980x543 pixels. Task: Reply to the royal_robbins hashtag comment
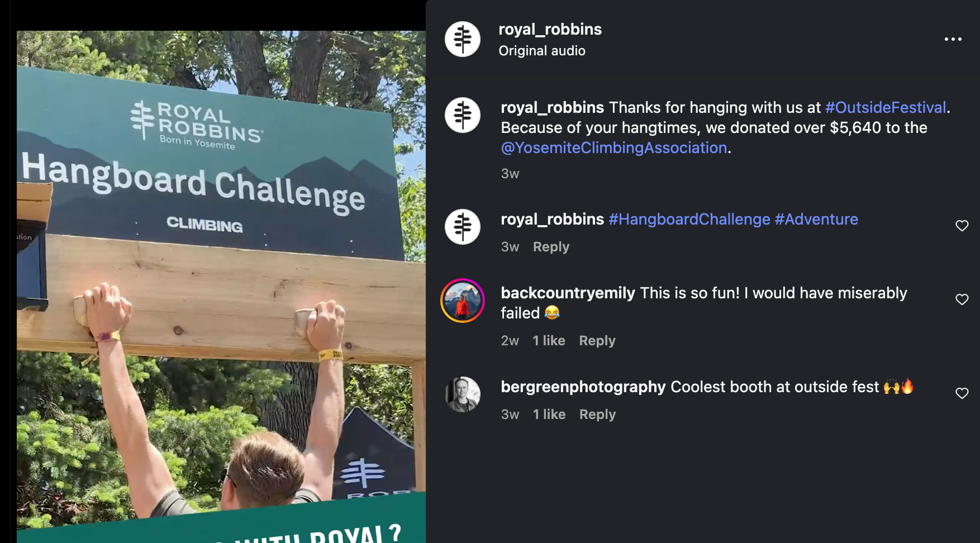[x=551, y=247]
